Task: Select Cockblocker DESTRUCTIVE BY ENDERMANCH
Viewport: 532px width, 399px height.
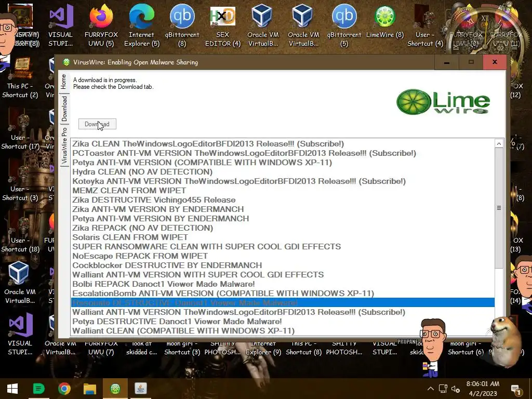Action: pos(283,265)
